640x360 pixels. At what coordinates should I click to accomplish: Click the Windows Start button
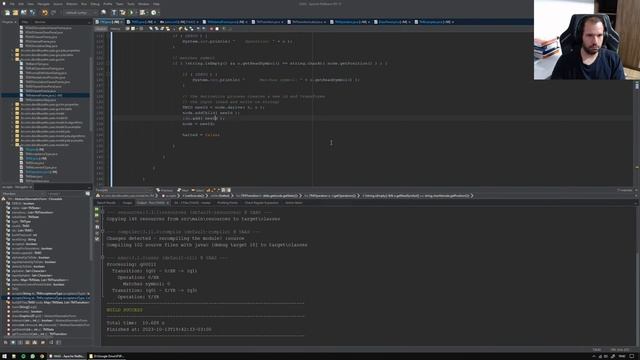pos(4,356)
